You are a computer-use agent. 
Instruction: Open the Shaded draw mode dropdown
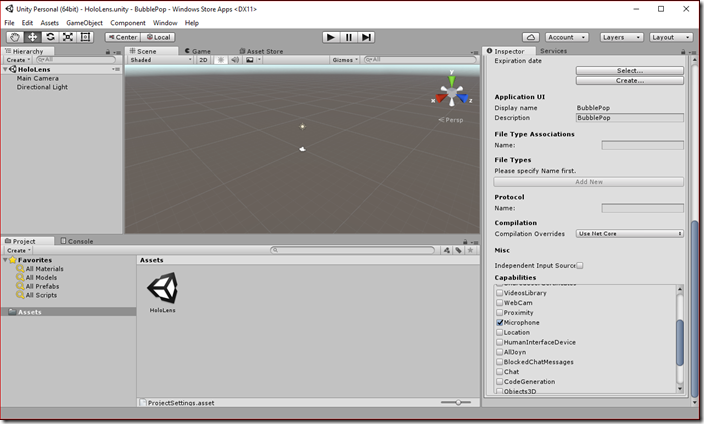(161, 60)
